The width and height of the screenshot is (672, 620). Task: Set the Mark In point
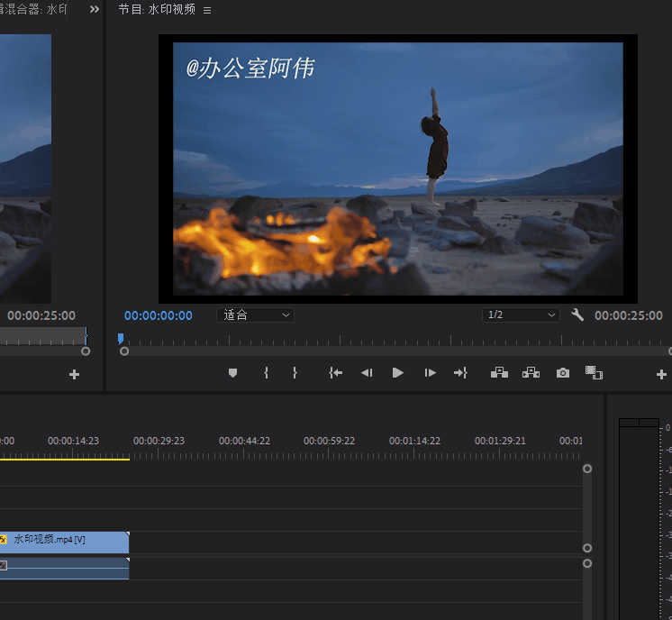click(266, 373)
